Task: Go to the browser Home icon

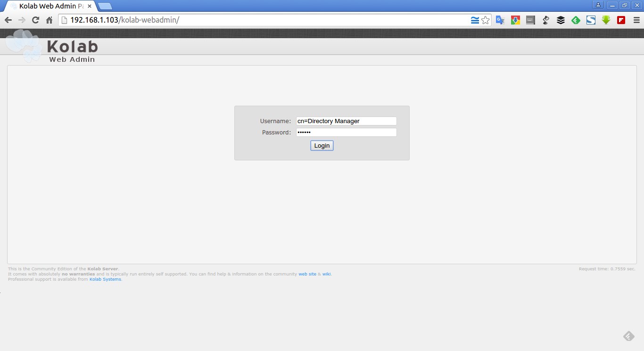Action: click(x=49, y=20)
